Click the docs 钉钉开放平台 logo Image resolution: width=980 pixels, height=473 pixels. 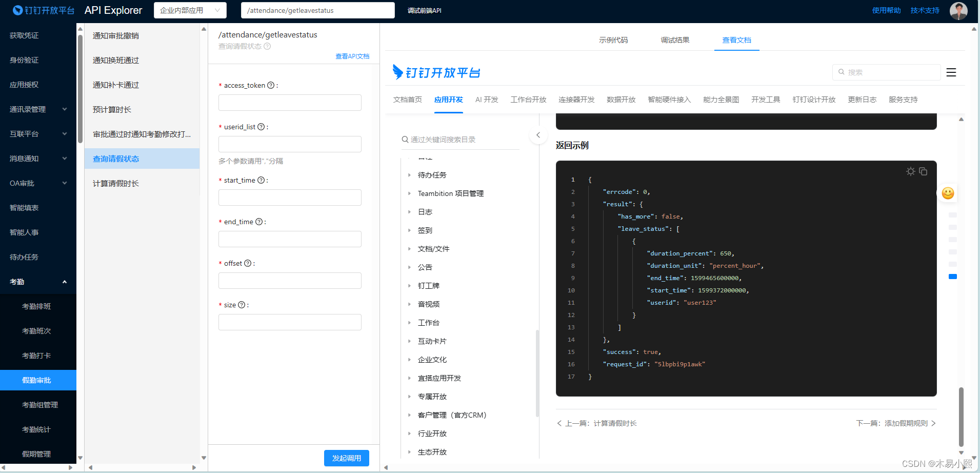[436, 72]
